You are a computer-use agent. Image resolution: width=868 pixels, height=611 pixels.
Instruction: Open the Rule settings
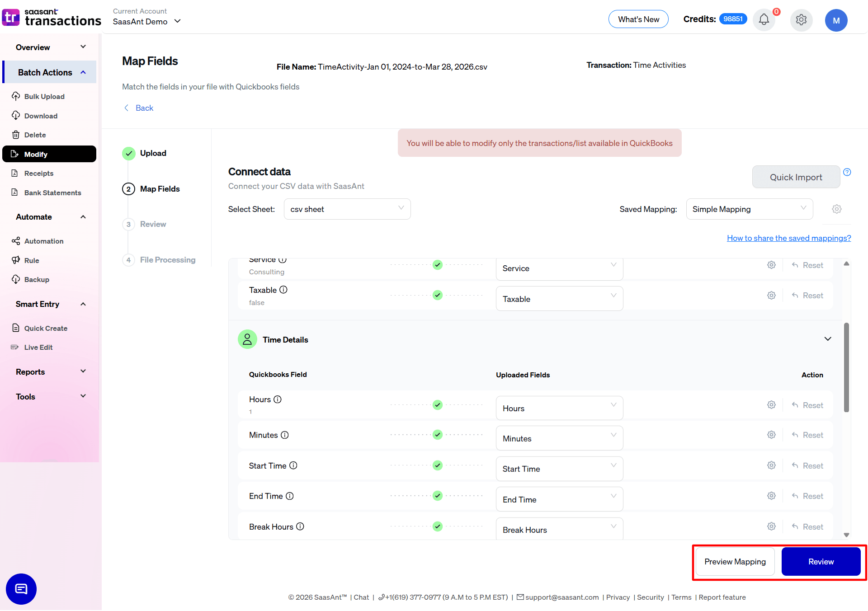click(x=32, y=260)
